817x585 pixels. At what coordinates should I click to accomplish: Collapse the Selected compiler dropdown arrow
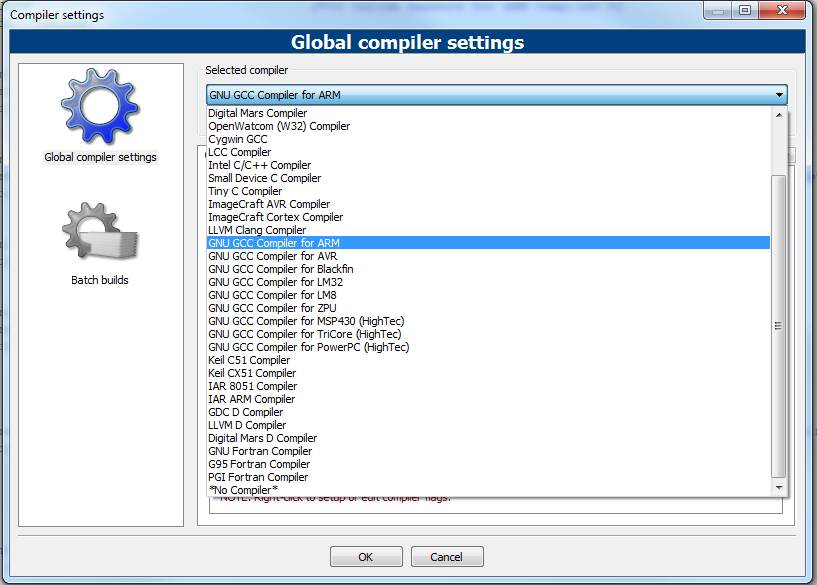tap(779, 95)
